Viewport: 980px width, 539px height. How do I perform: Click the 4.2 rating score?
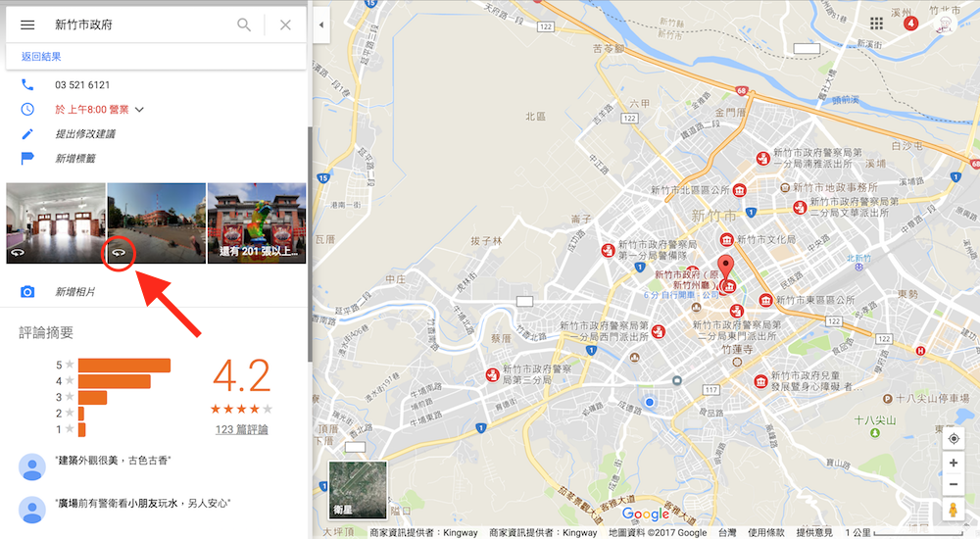(241, 376)
